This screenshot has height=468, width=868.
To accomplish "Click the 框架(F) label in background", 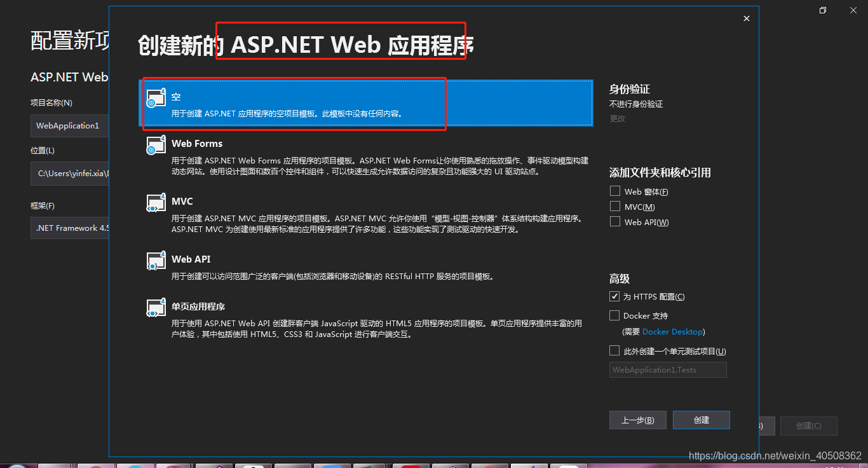I will [x=43, y=206].
